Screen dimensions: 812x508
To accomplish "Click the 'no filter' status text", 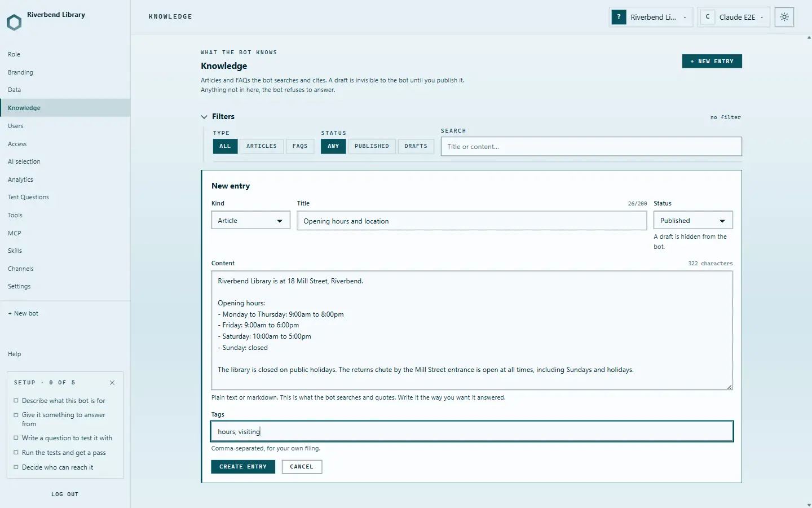I will point(726,117).
